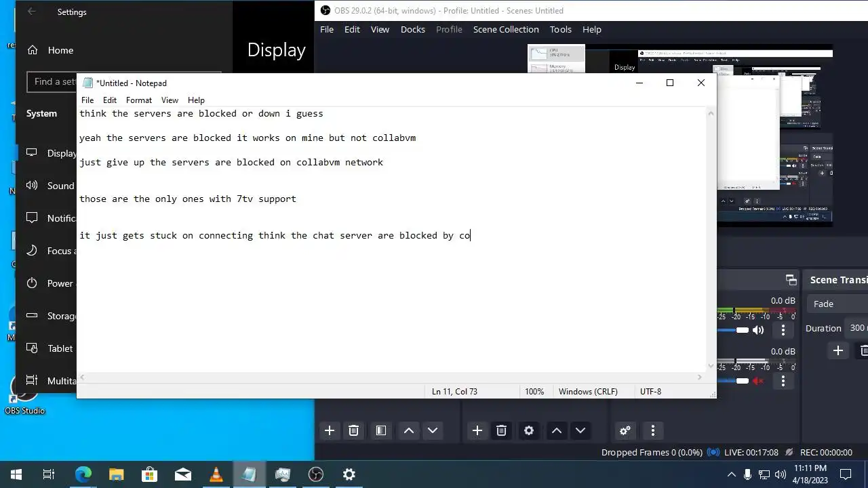Screen dimensions: 868x488
Task: Go back in Settings window
Action: tap(32, 12)
